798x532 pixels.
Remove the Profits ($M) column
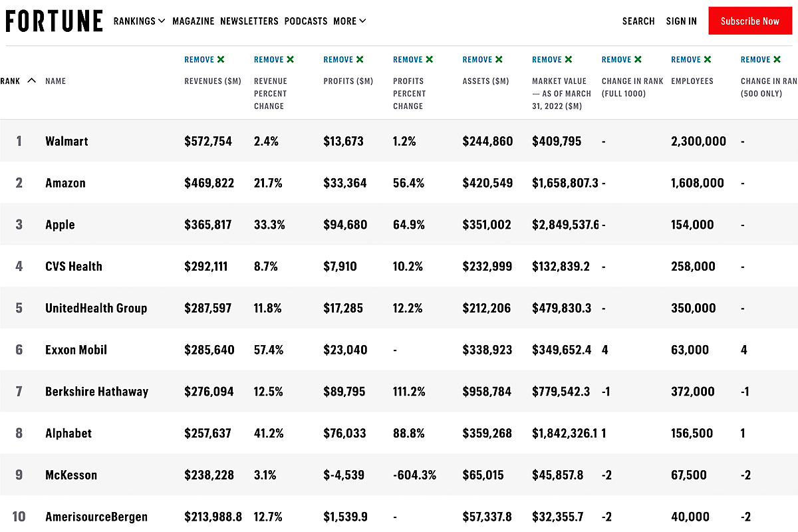(x=344, y=60)
